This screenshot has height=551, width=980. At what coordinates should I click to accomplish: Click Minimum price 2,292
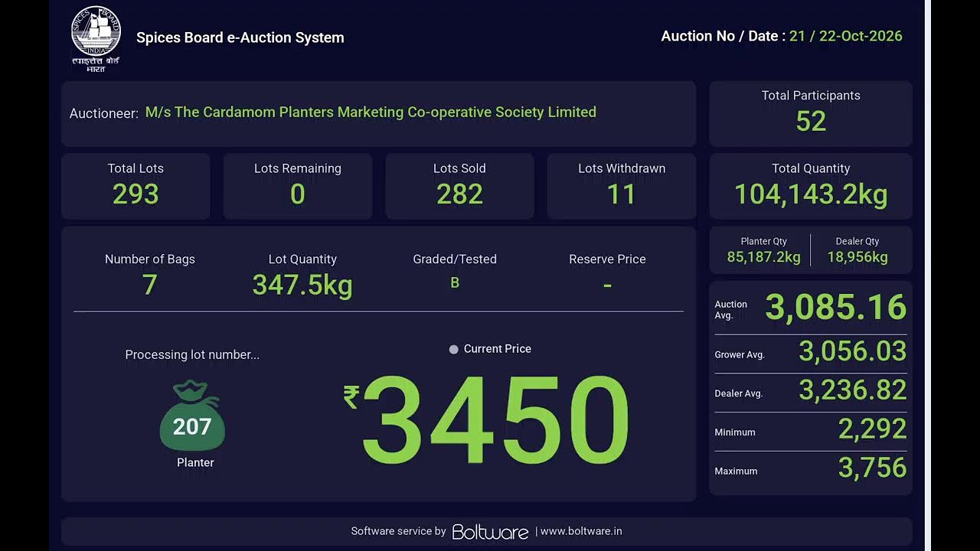(873, 429)
